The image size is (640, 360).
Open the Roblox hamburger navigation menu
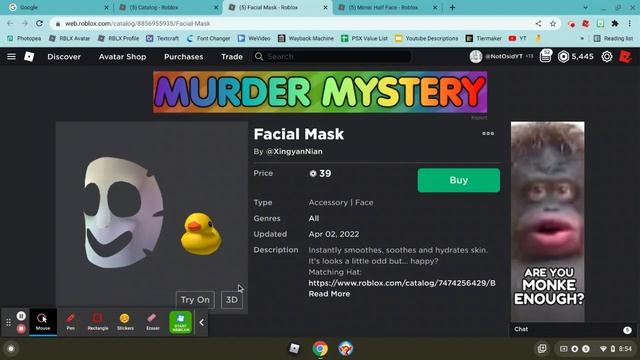pos(11,56)
